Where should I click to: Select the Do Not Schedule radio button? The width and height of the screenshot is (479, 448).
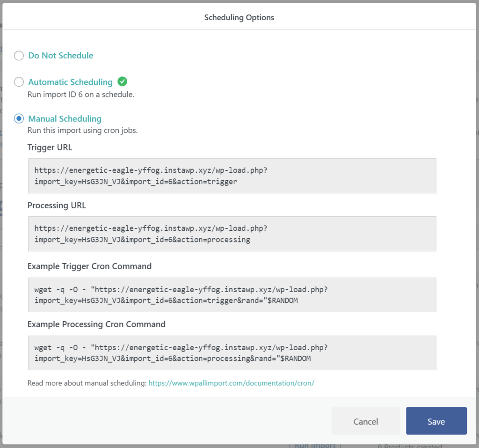coord(19,56)
